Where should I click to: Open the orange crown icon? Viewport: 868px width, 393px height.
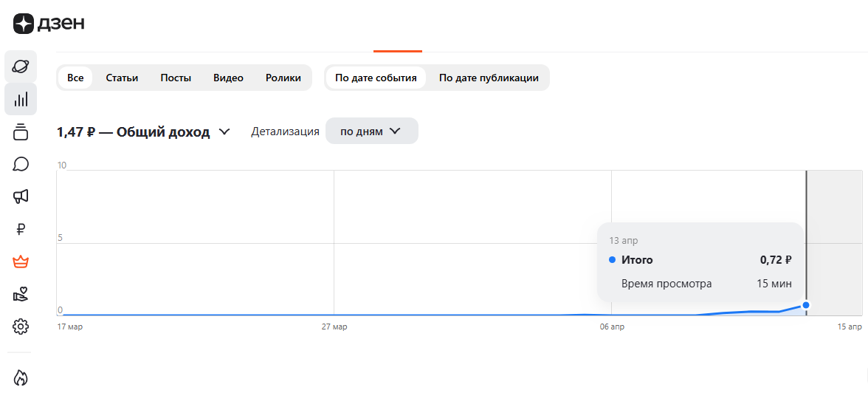click(21, 262)
